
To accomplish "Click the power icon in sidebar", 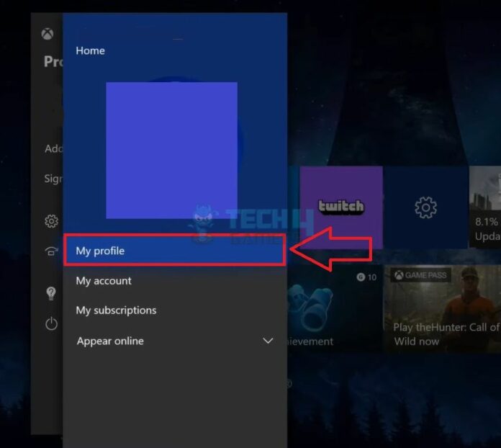I will click(51, 323).
